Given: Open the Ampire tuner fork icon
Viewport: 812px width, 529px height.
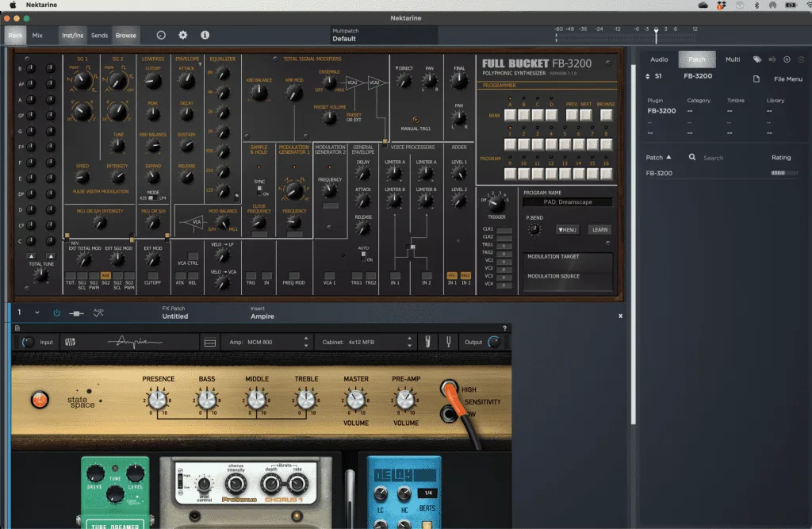Looking at the screenshot, I should [449, 342].
